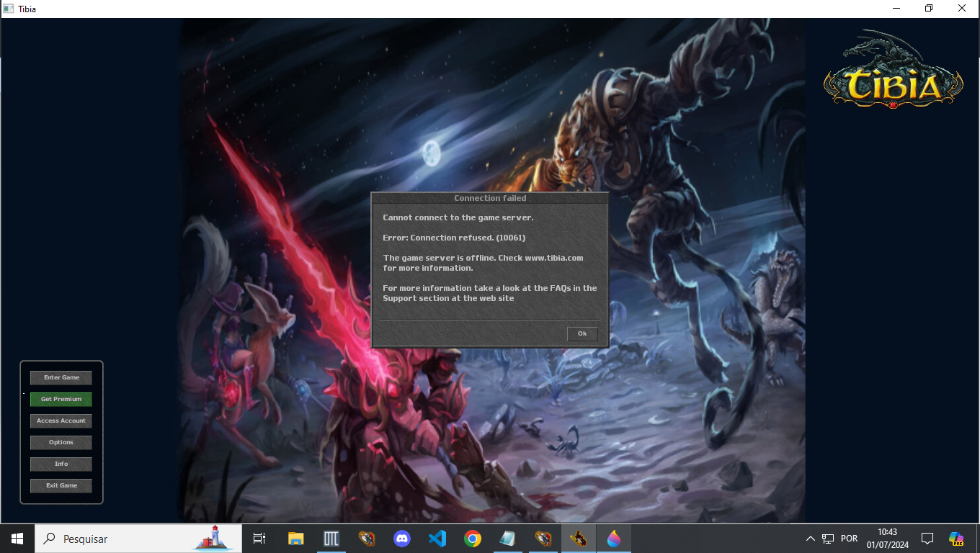Open the network status tray icon
980x553 pixels.
(x=828, y=539)
